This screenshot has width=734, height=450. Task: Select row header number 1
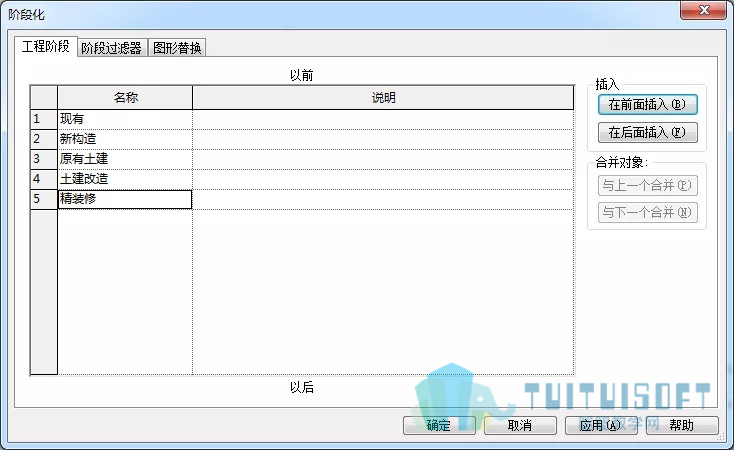click(44, 119)
